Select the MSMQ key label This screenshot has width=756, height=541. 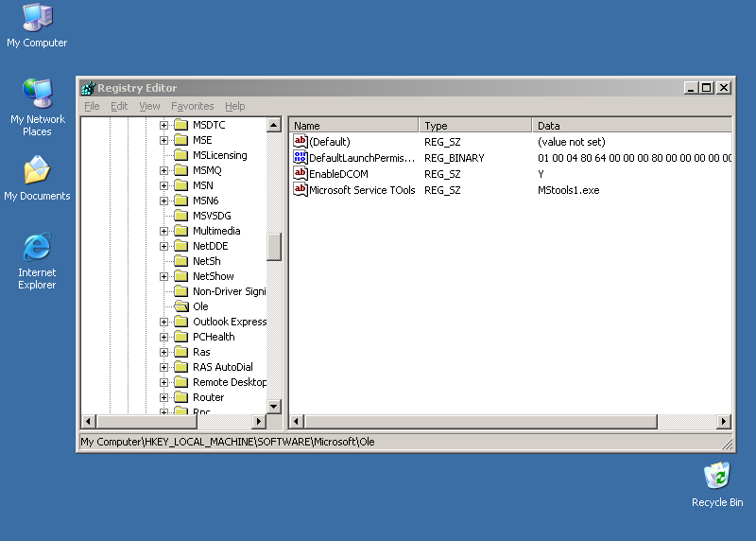tap(207, 171)
